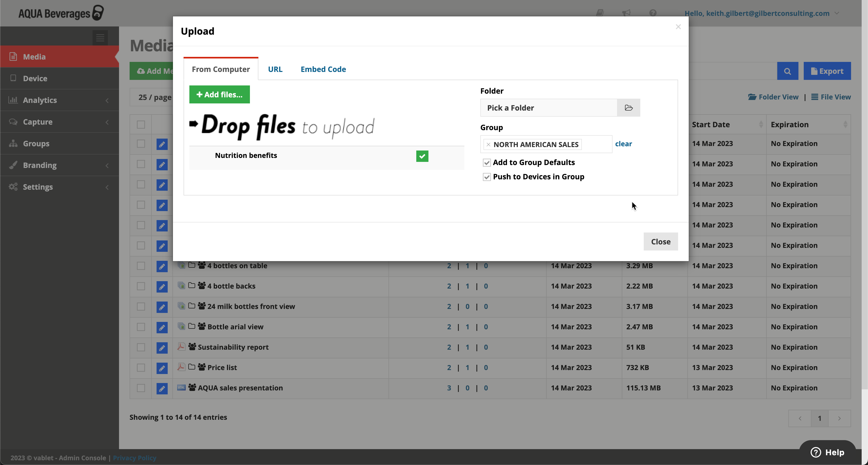Screen dimensions: 868x465
Task: Click PDF icon of Sustainability report
Action: point(181,347)
